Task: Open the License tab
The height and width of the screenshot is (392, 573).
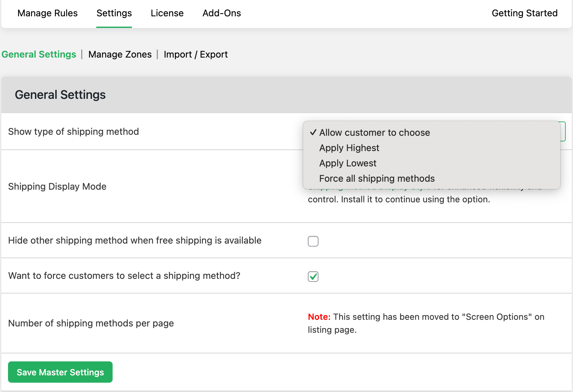Action: click(167, 13)
